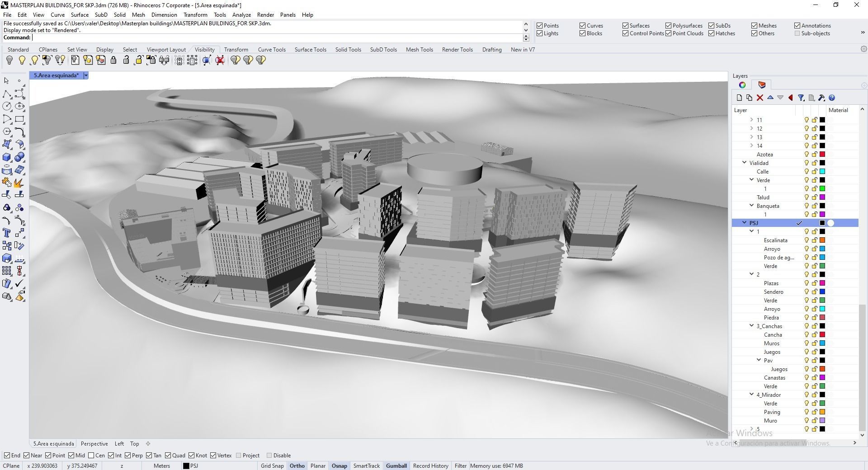868x470 pixels.
Task: Click the Unlock Objects open padlock icon
Action: [x=126, y=60]
